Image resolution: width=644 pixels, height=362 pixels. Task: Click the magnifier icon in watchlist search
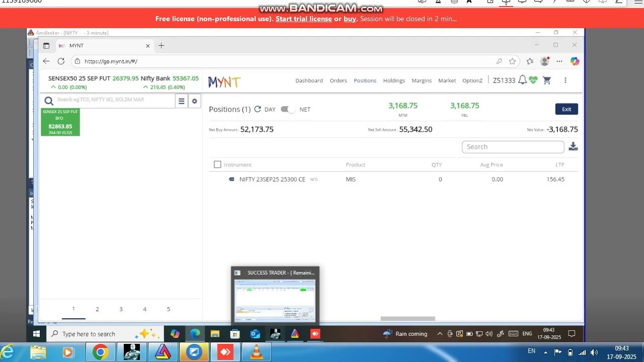pos(49,101)
